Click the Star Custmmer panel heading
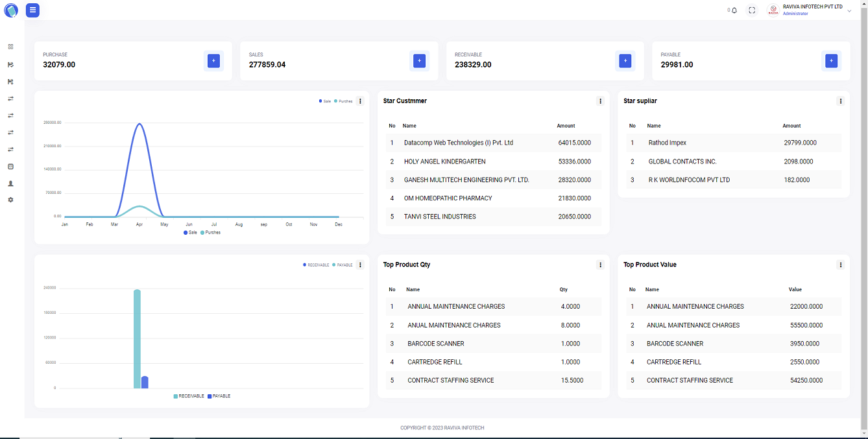The width and height of the screenshot is (868, 439). click(x=405, y=101)
